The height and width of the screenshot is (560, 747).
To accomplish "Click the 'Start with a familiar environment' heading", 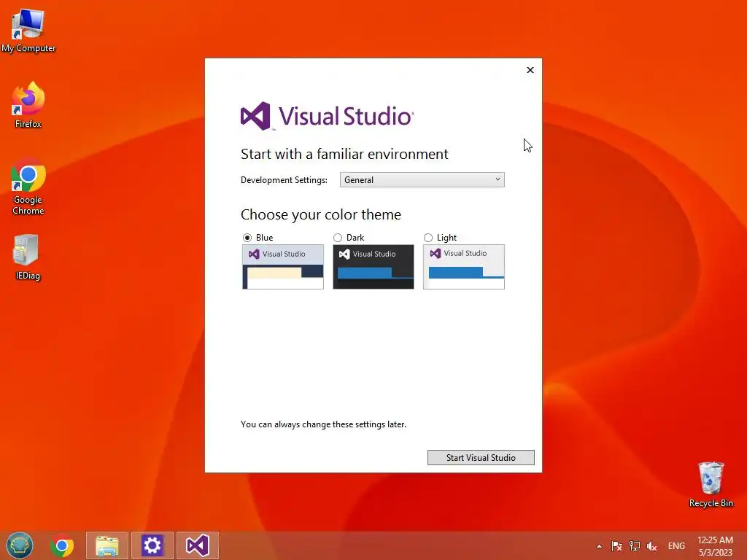I will pyautogui.click(x=344, y=155).
